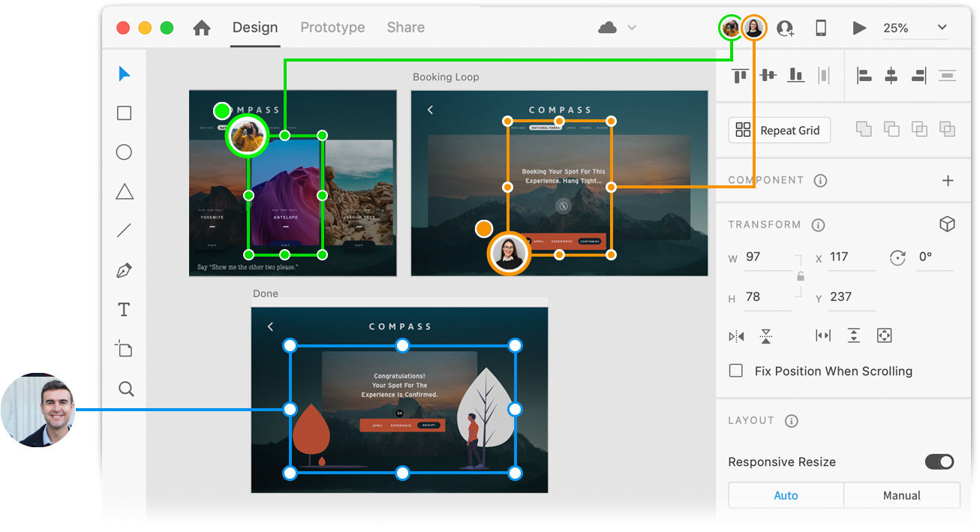Switch Responsive Resize to Manual
Viewport: 980px width, 532px height.
(901, 495)
